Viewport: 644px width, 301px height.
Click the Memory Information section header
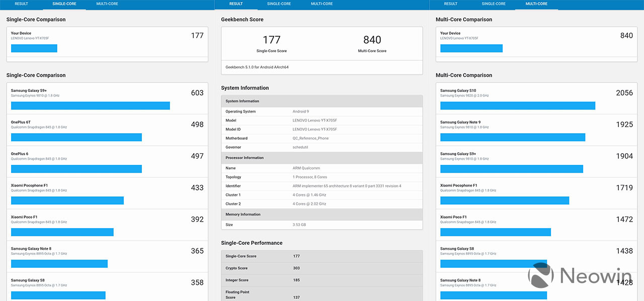pos(322,215)
